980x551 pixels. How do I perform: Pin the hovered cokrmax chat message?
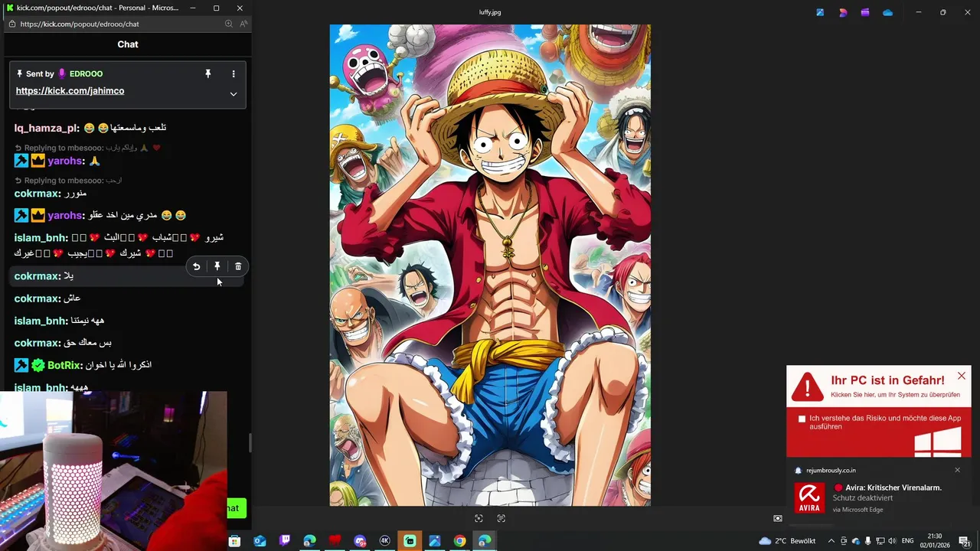coord(217,266)
